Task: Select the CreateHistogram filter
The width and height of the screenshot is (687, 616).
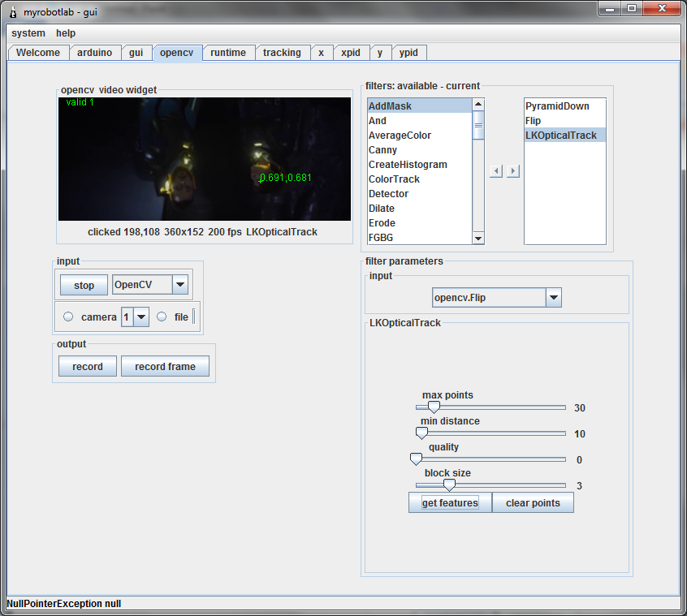Action: [x=420, y=165]
